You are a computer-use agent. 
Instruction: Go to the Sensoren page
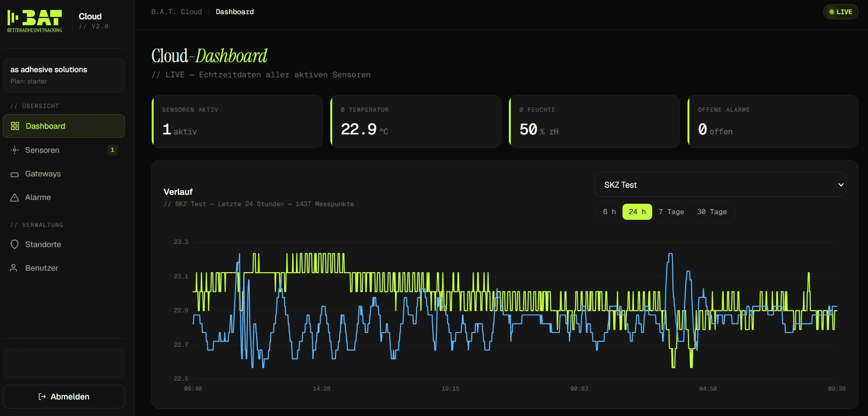click(64, 150)
